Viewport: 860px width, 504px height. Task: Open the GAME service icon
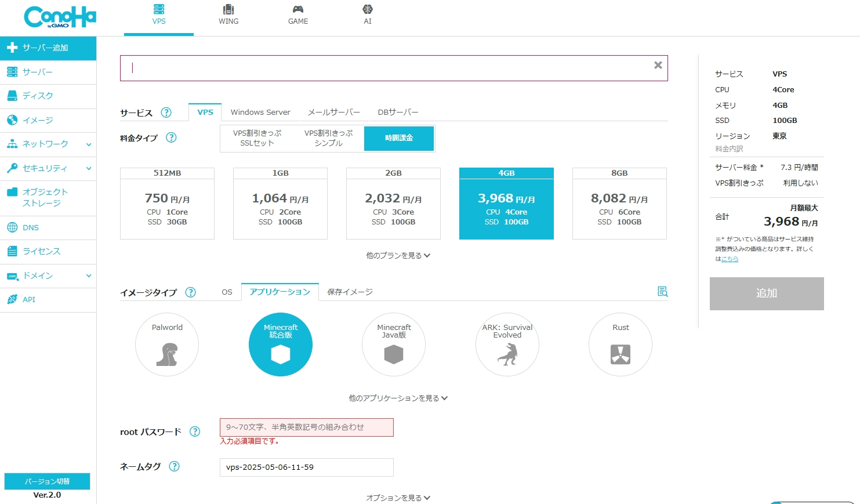coord(298,9)
